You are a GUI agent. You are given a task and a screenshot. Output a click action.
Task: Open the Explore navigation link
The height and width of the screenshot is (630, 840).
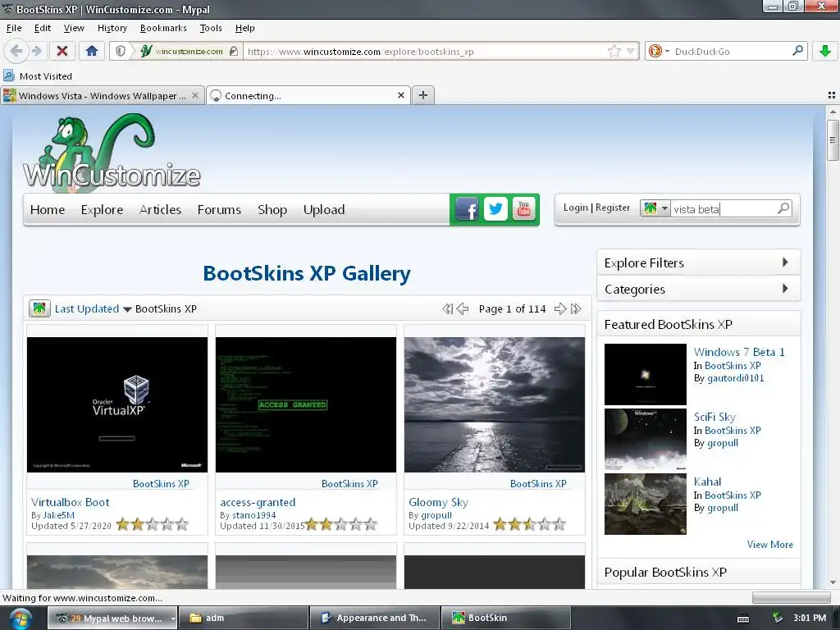click(102, 209)
